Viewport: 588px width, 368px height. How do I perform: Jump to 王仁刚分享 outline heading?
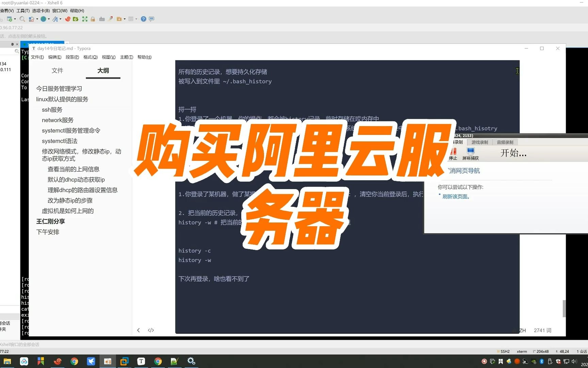tap(50, 221)
